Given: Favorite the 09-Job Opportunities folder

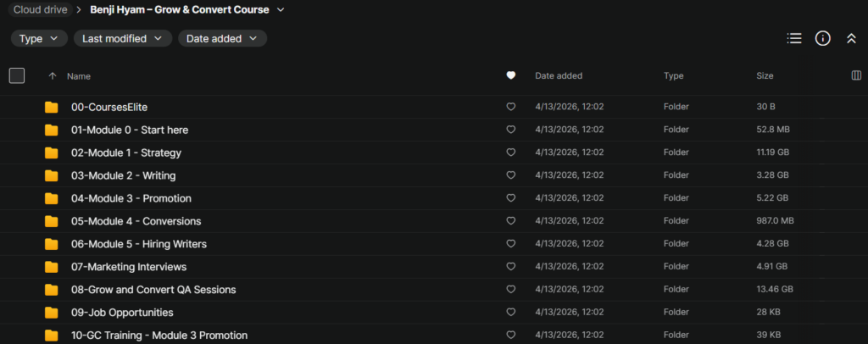Looking at the screenshot, I should click(510, 313).
